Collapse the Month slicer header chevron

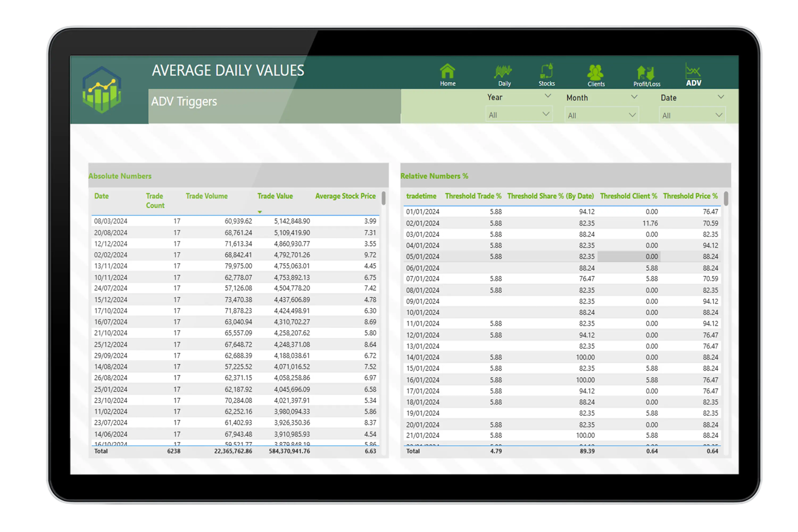[634, 97]
